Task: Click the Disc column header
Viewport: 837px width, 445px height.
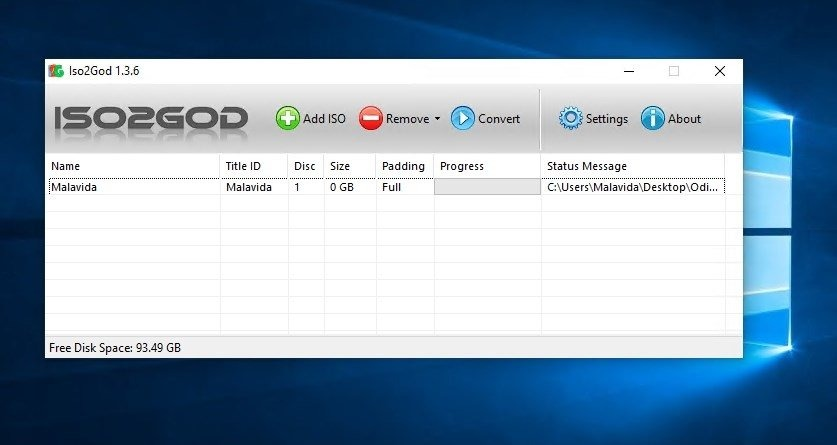Action: click(x=306, y=166)
